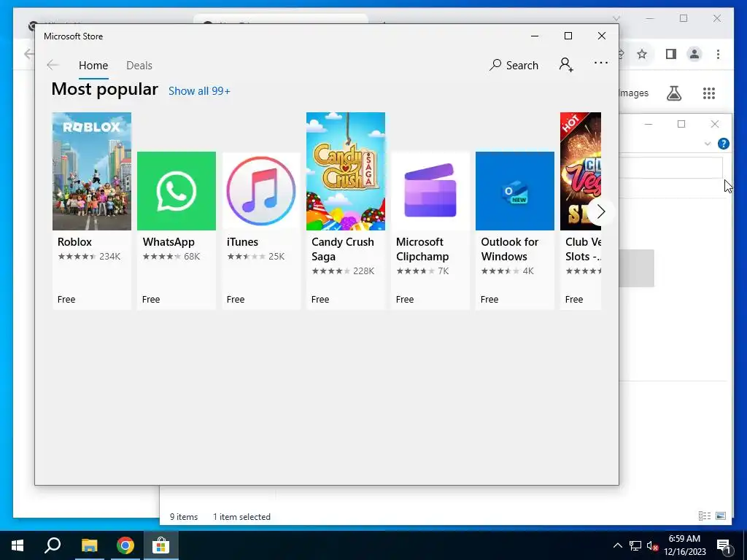Click the Microsoft Clipchamp title
This screenshot has height=560, width=747.
pos(422,249)
